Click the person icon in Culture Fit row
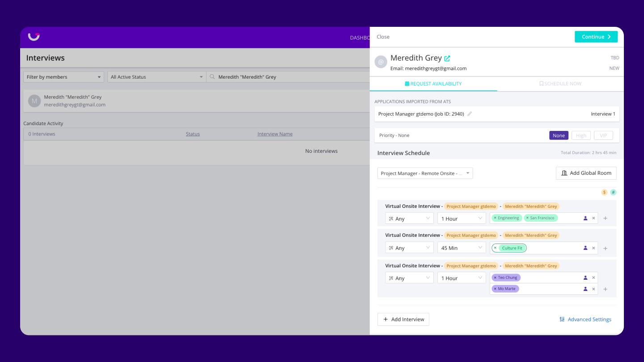The image size is (644, 362). (585, 248)
